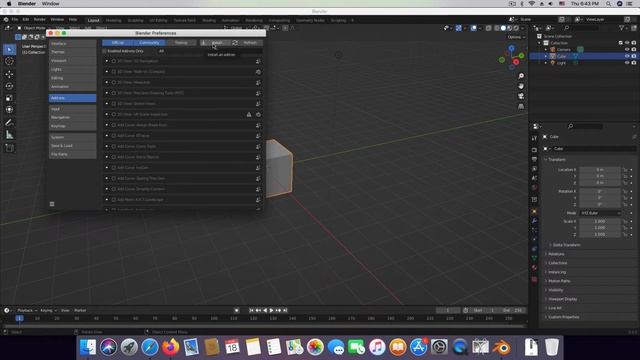Select the Rotate tool in the left toolbar

(9, 86)
